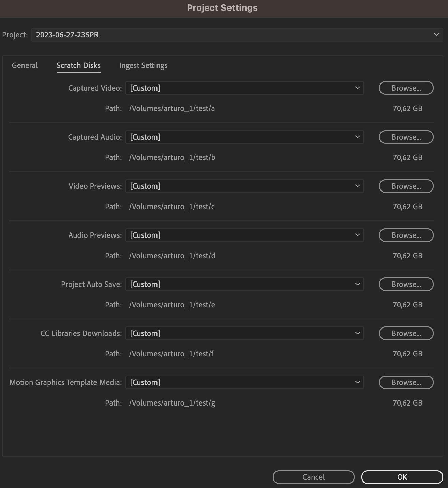Browse for Motion Graphics Template Media folder
This screenshot has height=488, width=448.
point(406,382)
